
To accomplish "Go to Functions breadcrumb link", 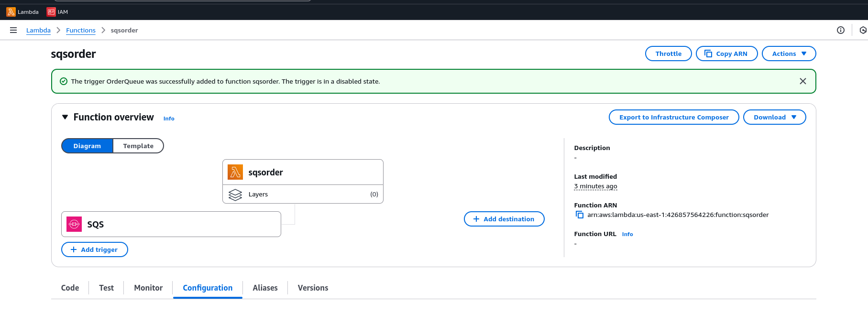I will coord(81,30).
